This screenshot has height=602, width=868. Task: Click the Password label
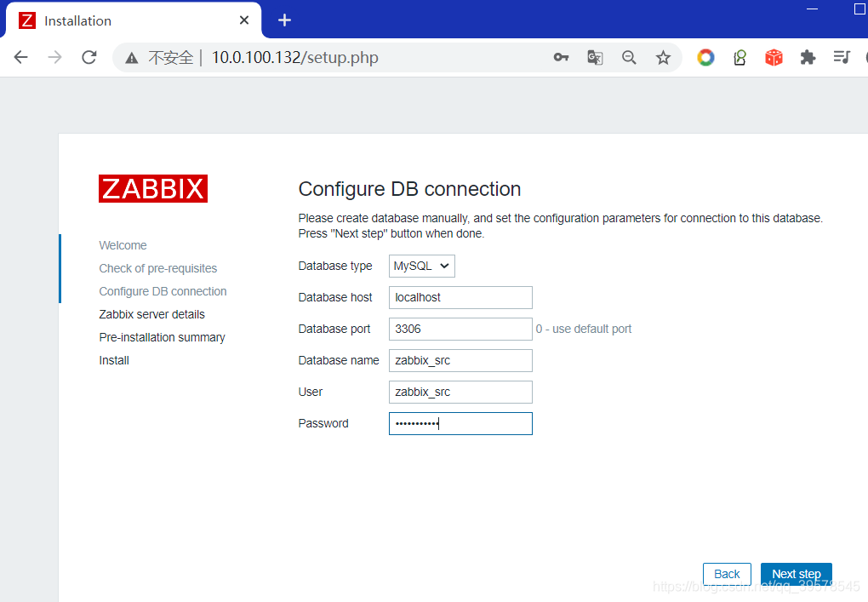(x=323, y=424)
